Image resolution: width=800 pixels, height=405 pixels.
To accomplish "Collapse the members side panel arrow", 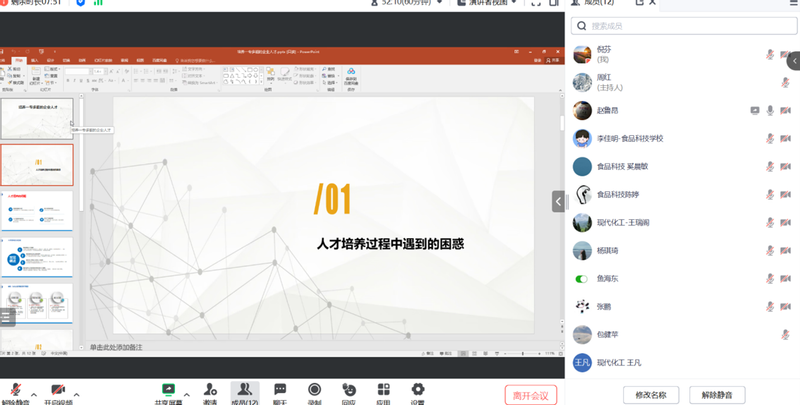I will pos(558,201).
